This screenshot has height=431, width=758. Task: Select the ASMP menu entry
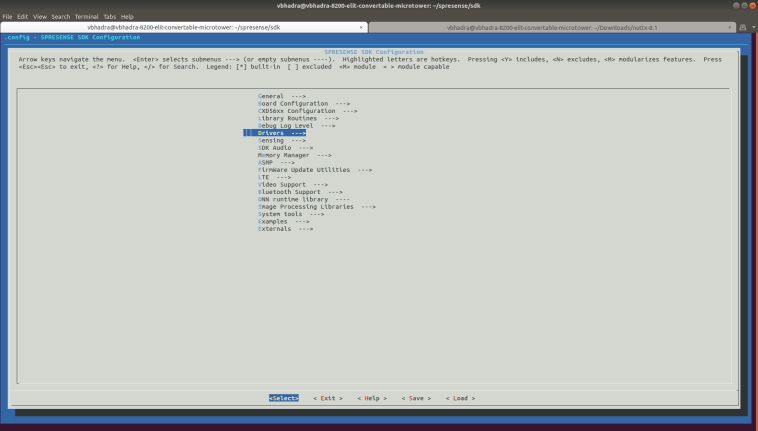pos(276,162)
